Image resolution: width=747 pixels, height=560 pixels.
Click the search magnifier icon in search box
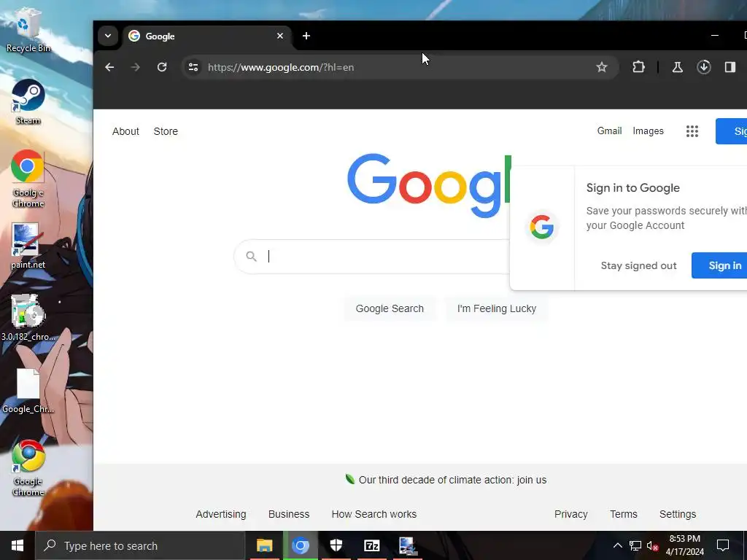251,256
